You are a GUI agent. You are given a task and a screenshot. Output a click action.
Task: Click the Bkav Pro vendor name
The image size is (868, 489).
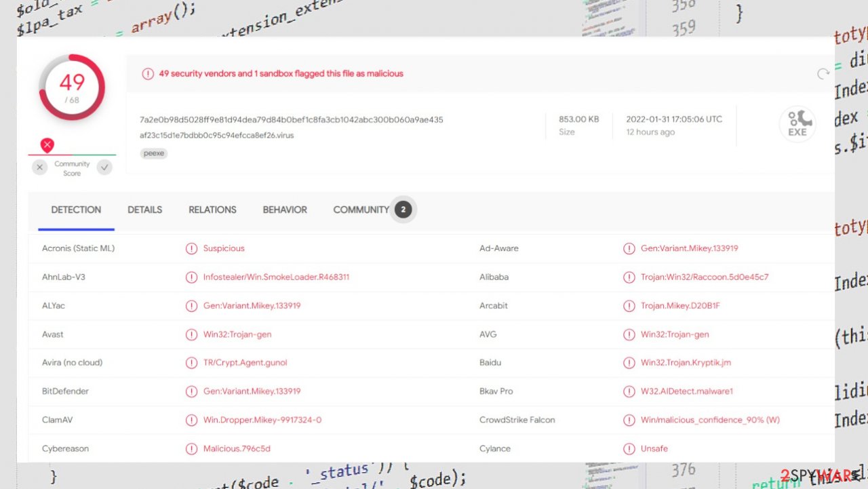point(496,391)
